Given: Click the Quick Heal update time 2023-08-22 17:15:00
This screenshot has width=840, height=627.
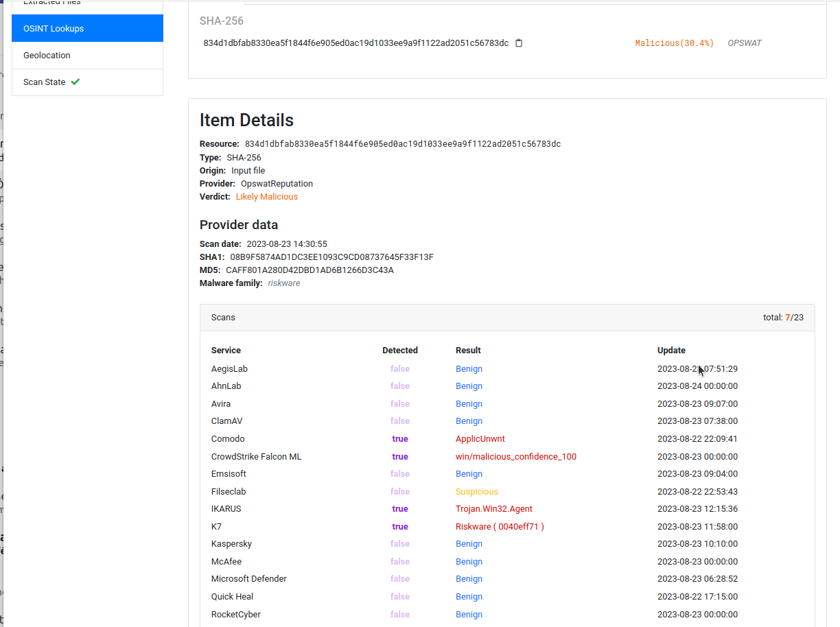Looking at the screenshot, I should pyautogui.click(x=697, y=597).
